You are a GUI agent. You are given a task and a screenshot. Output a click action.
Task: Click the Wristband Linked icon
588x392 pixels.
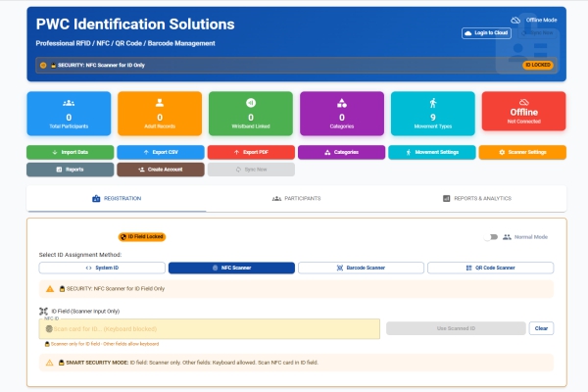(x=251, y=102)
